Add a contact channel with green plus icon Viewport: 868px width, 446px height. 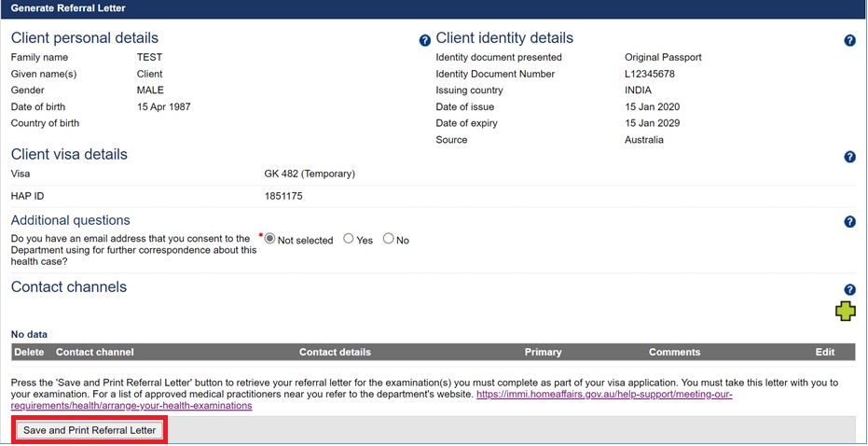click(x=845, y=312)
